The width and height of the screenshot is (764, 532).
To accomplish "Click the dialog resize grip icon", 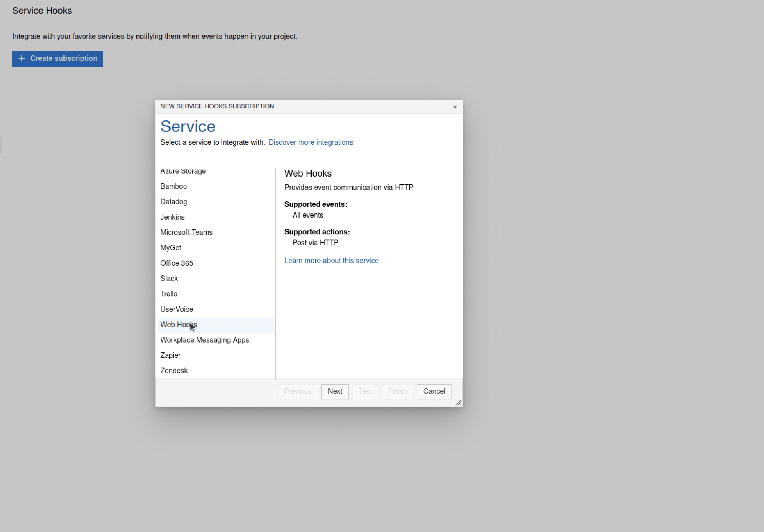I will point(458,403).
